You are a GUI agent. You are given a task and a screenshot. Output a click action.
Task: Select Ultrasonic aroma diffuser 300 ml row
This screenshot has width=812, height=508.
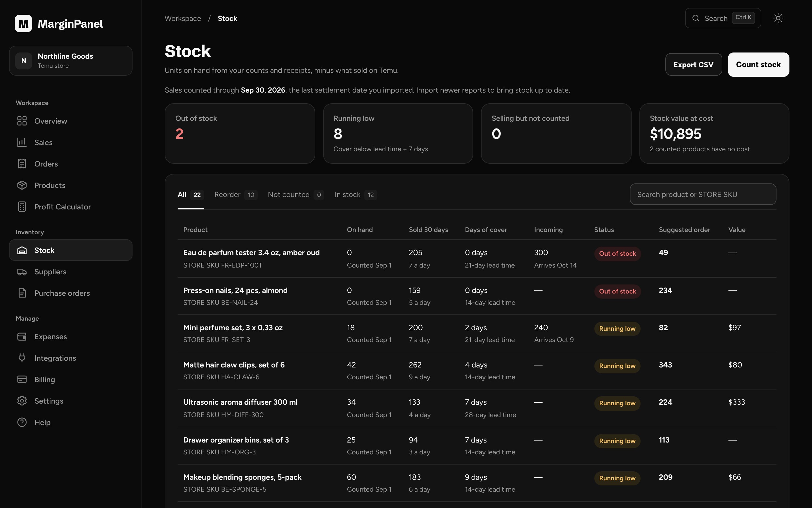coord(240,402)
